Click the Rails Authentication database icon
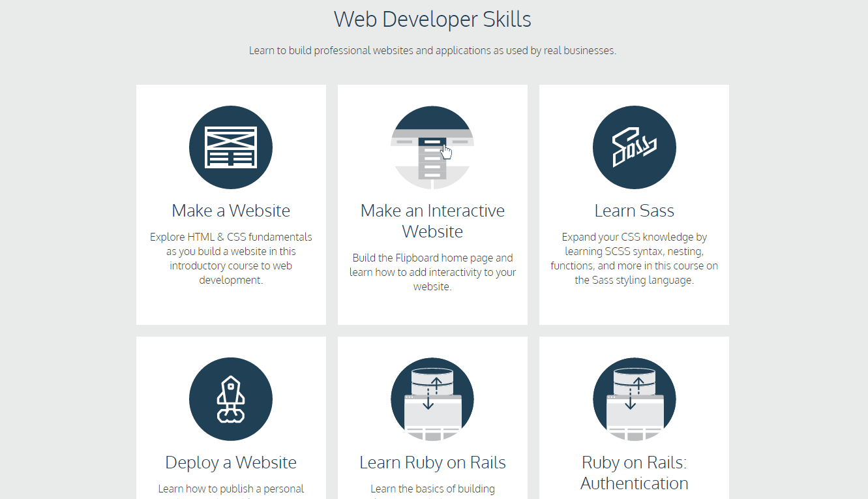868x499 pixels. coord(634,399)
